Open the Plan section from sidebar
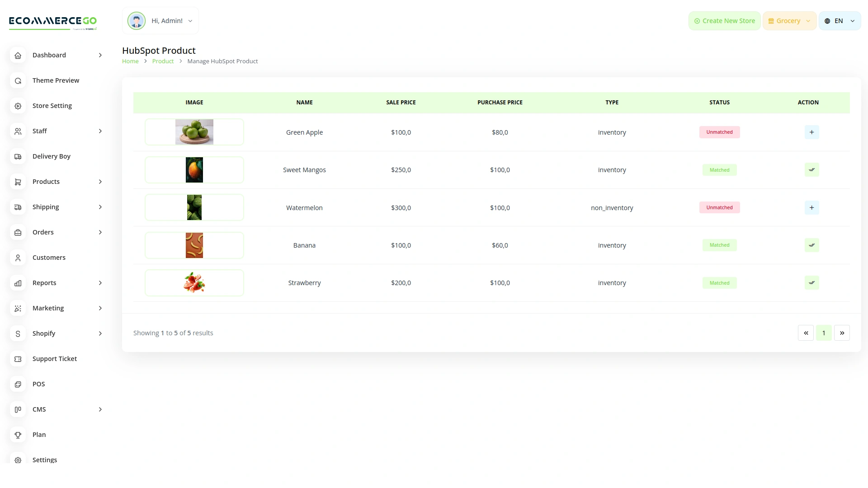The width and height of the screenshot is (868, 488). [x=39, y=434]
